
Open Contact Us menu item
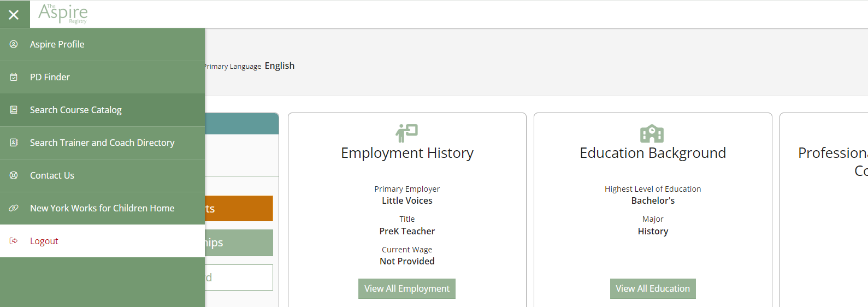point(102,175)
